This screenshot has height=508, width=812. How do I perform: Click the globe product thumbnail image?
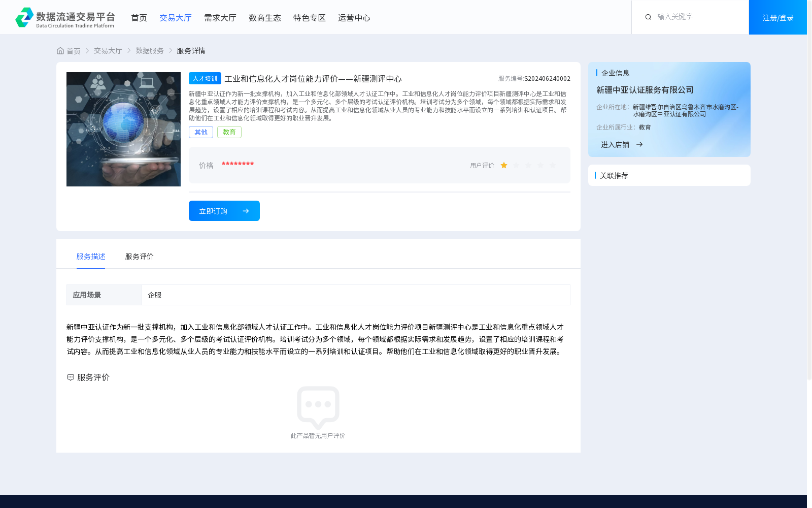pyautogui.click(x=123, y=129)
